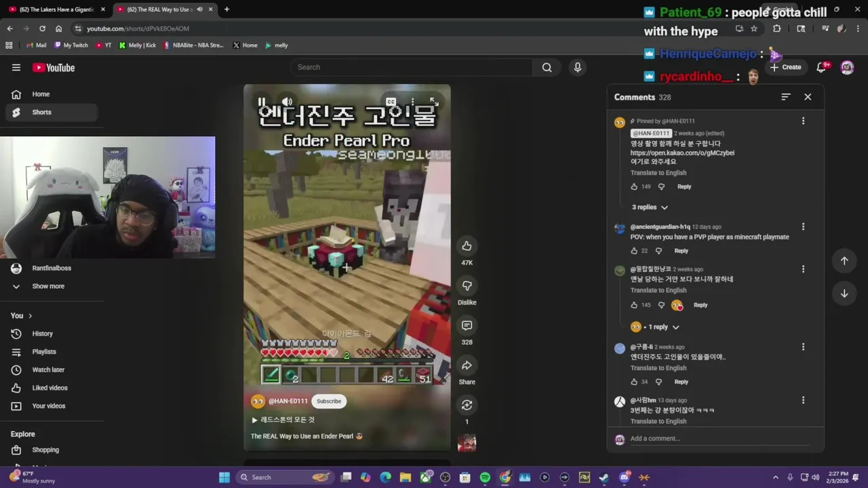Click the Create button
This screenshot has height=488, width=868.
(x=786, y=67)
